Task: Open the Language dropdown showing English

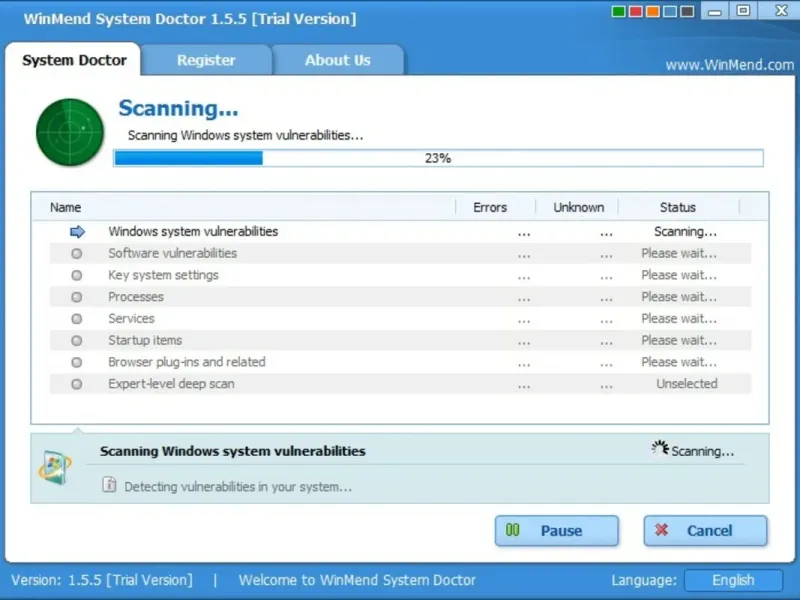Action: [x=733, y=580]
